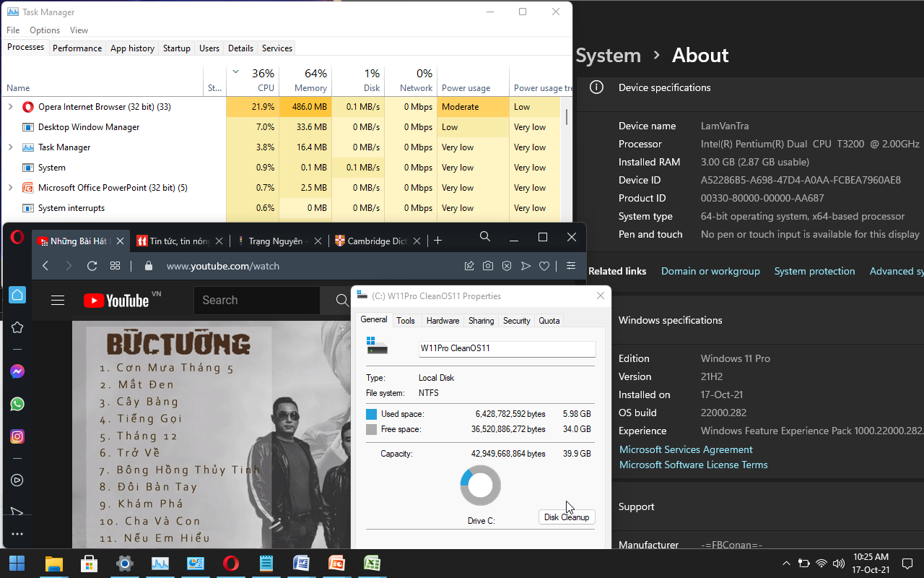Open Domain or workgroup link
This screenshot has height=578, width=924.
point(710,271)
